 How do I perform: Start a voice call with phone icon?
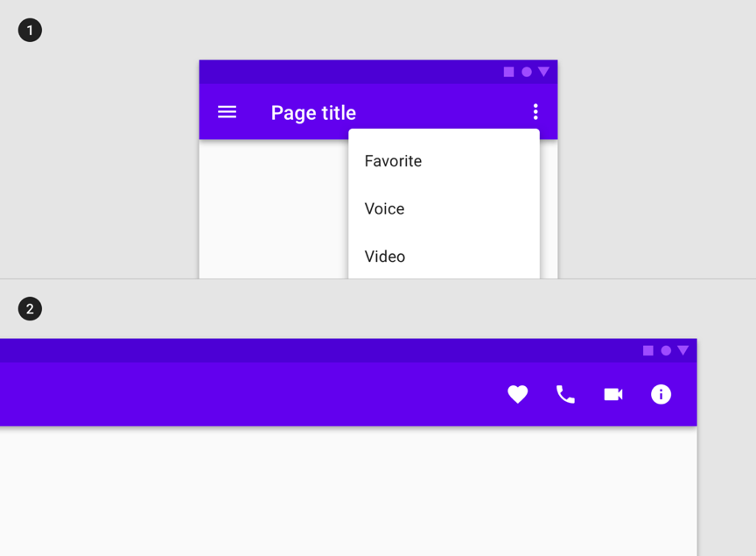click(x=565, y=395)
